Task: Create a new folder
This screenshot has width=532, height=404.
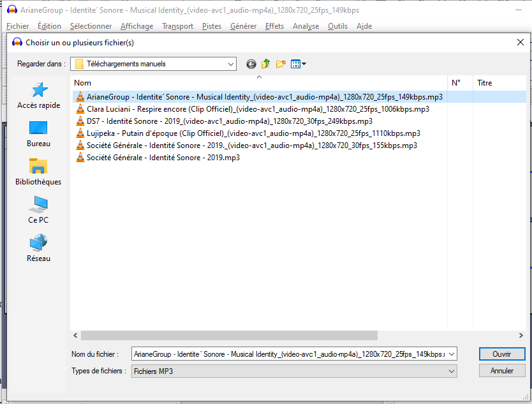Action: (x=281, y=64)
